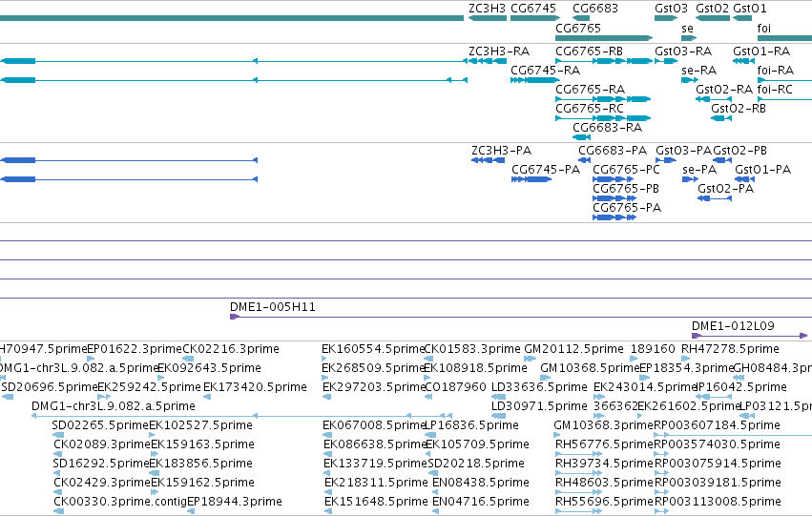
Task: Click the LD33636.5prime EST label
Action: click(539, 387)
